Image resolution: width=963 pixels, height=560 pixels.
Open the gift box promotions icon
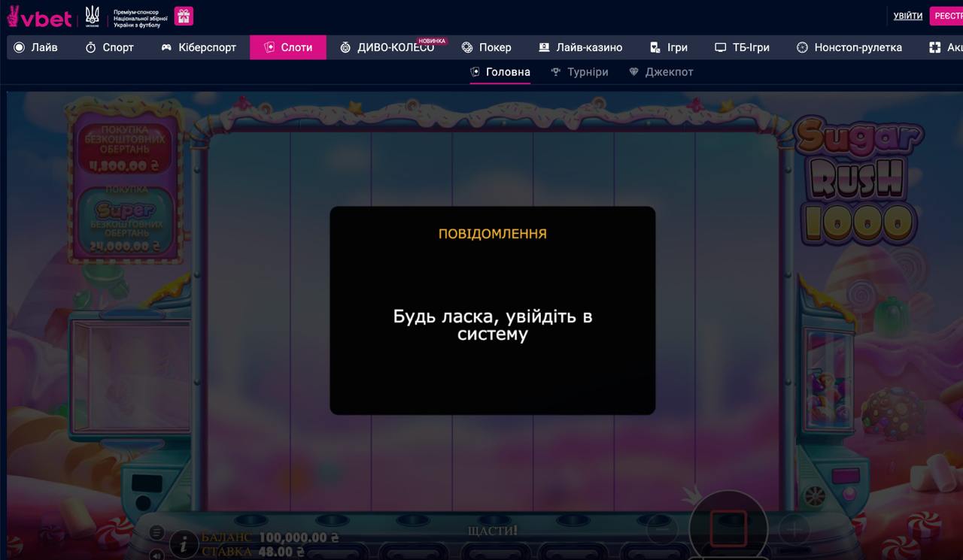184,16
